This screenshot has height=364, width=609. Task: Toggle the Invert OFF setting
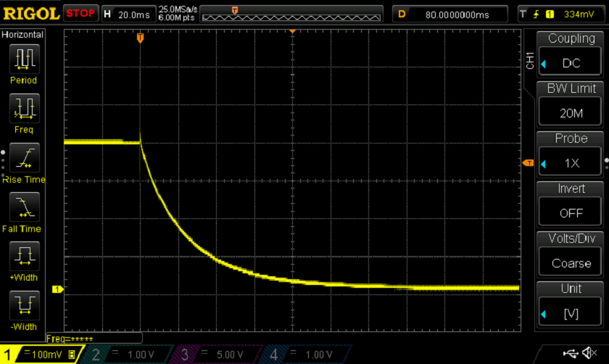(571, 213)
